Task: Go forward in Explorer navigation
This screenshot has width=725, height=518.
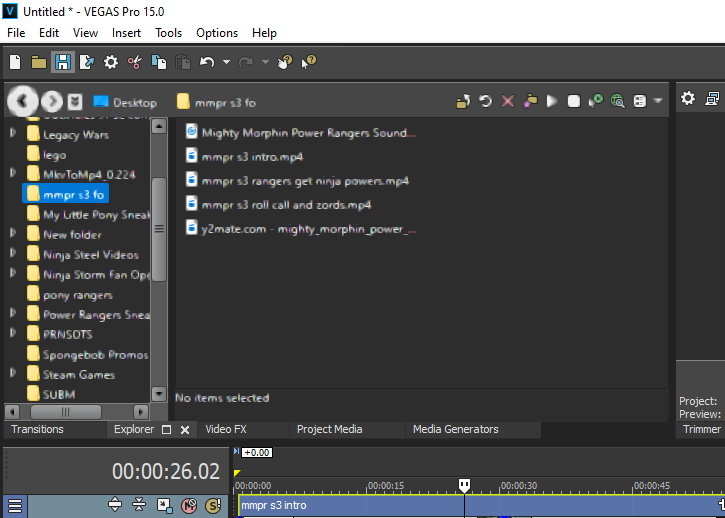Action: [x=52, y=101]
